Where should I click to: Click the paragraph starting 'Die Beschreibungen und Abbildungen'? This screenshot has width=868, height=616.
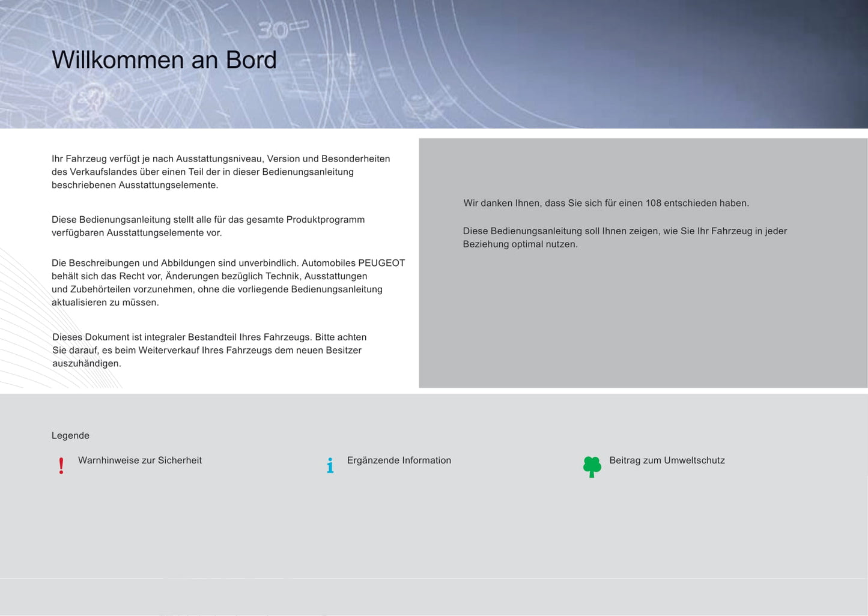(228, 283)
